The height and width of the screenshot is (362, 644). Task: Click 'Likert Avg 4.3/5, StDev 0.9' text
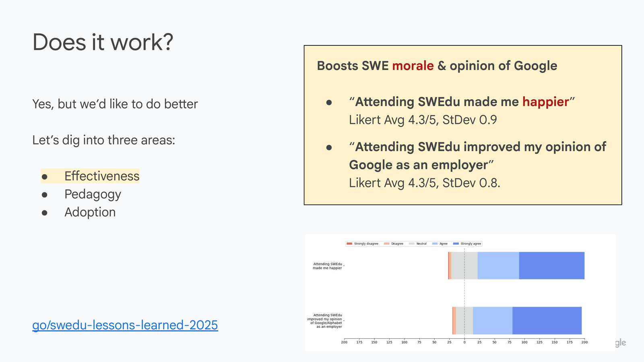click(423, 120)
